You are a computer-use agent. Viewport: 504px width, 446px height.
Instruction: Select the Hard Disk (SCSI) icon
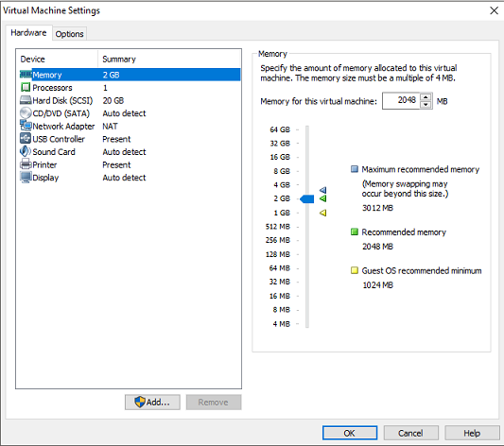click(26, 100)
